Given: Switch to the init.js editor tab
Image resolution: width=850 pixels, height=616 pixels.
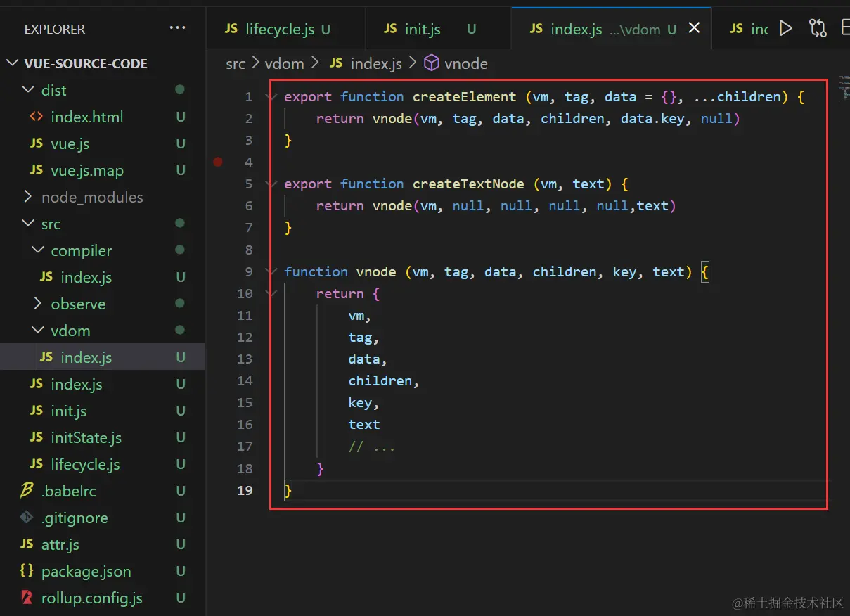Looking at the screenshot, I should [x=422, y=29].
